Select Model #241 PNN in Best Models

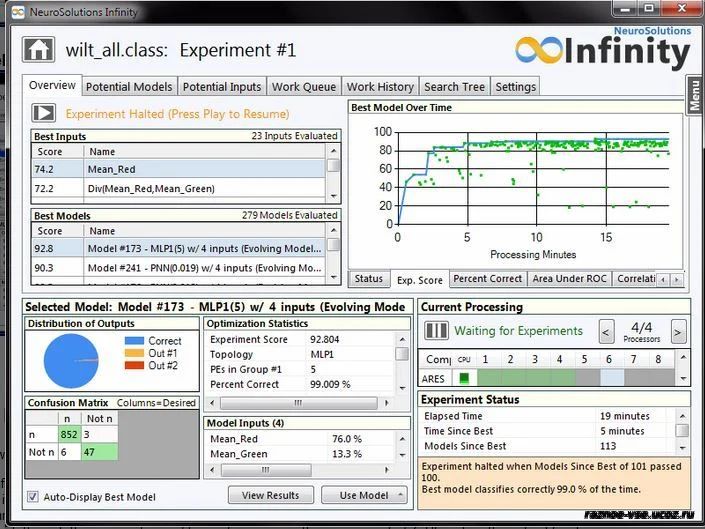point(179,268)
